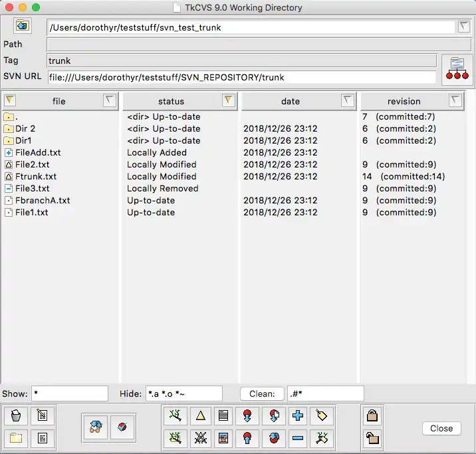Click the branch tag icon

pyautogui.click(x=322, y=438)
